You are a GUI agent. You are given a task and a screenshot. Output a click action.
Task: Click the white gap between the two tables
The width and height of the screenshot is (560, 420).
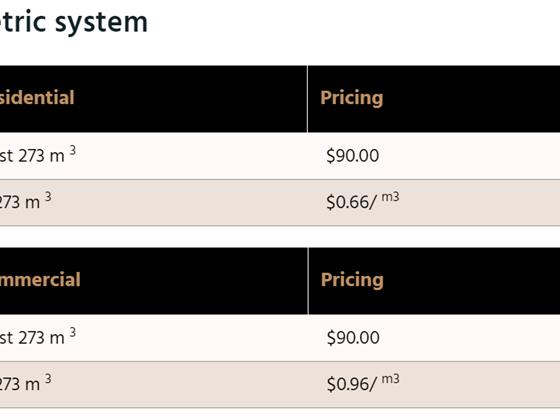pyautogui.click(x=280, y=237)
